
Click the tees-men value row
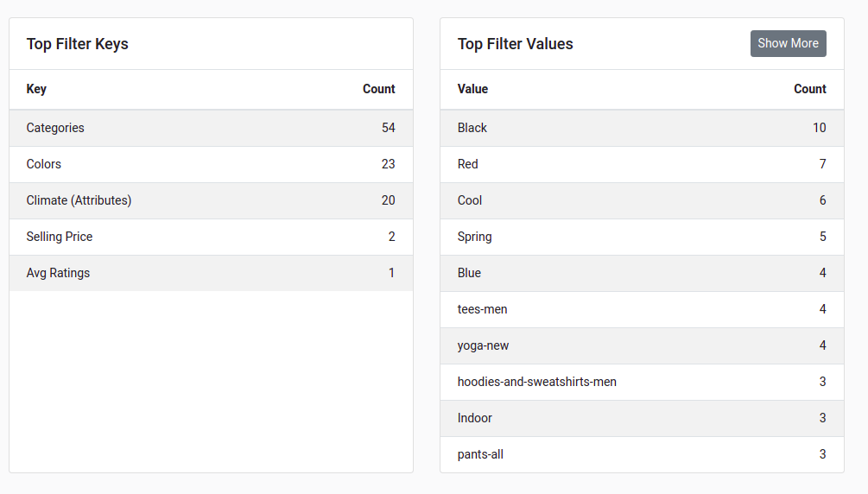tap(642, 309)
